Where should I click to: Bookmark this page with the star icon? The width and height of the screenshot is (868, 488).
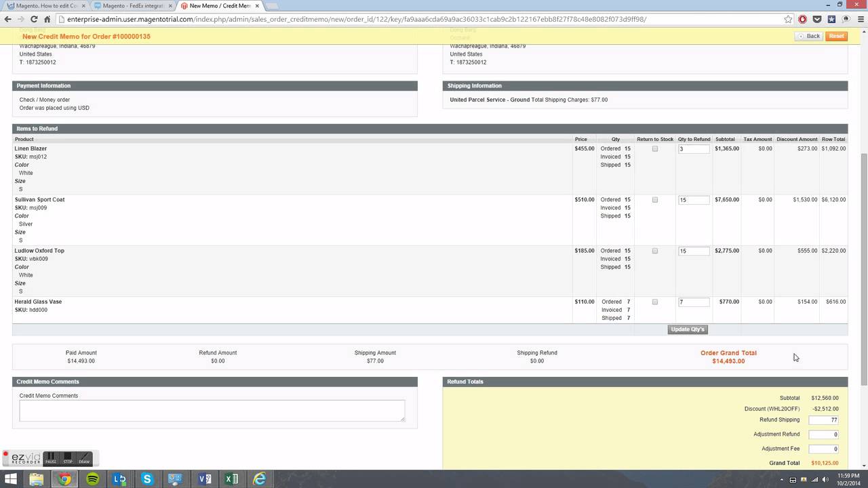[788, 19]
